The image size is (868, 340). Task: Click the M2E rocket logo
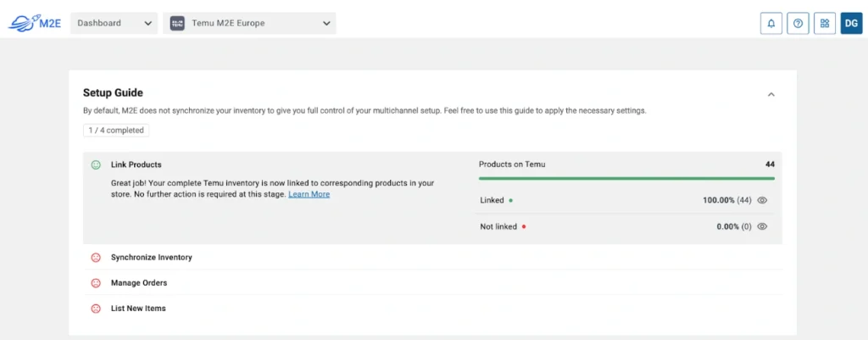pyautogui.click(x=35, y=23)
